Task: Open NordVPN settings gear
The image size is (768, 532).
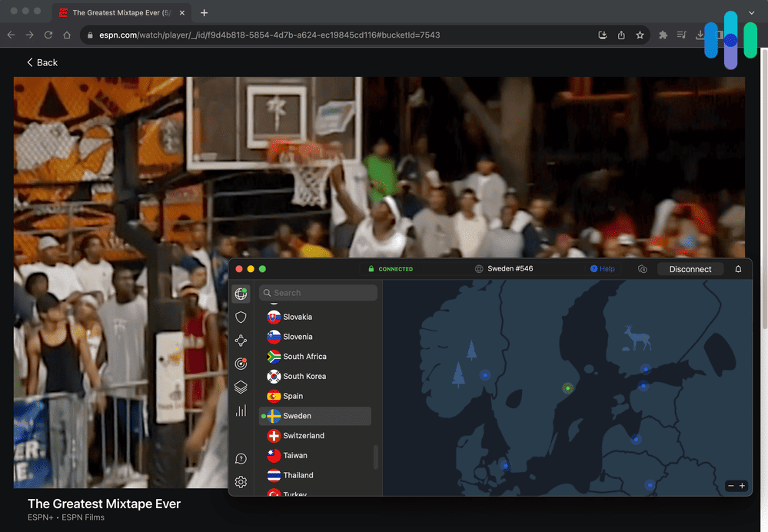Action: click(x=241, y=482)
